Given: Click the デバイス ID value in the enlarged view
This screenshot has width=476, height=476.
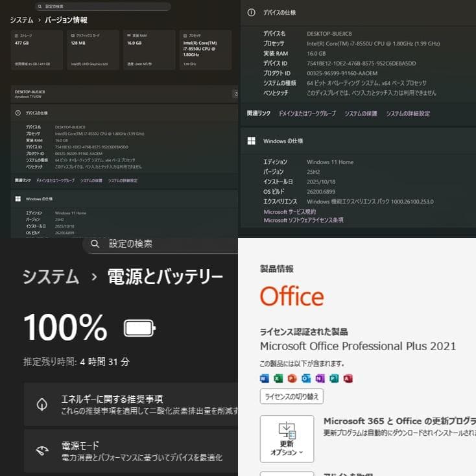Looking at the screenshot, I should point(361,64).
